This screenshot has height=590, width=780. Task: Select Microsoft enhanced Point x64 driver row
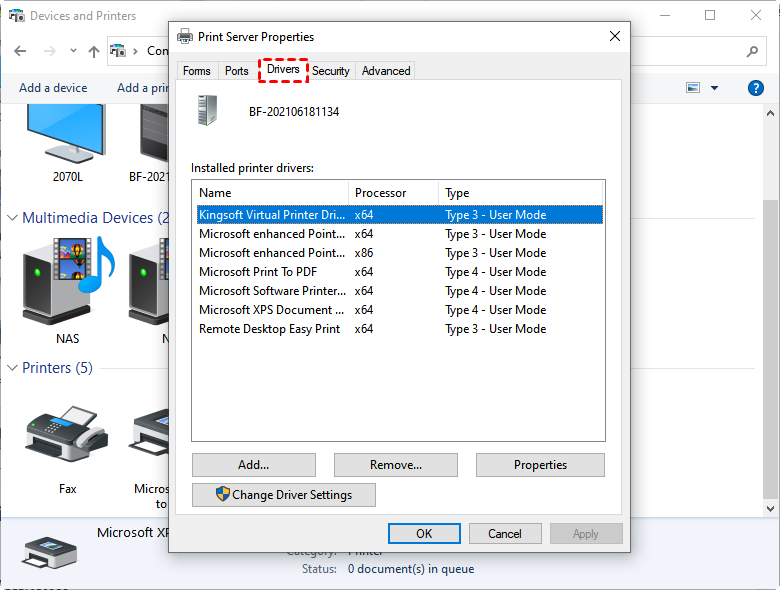click(400, 234)
